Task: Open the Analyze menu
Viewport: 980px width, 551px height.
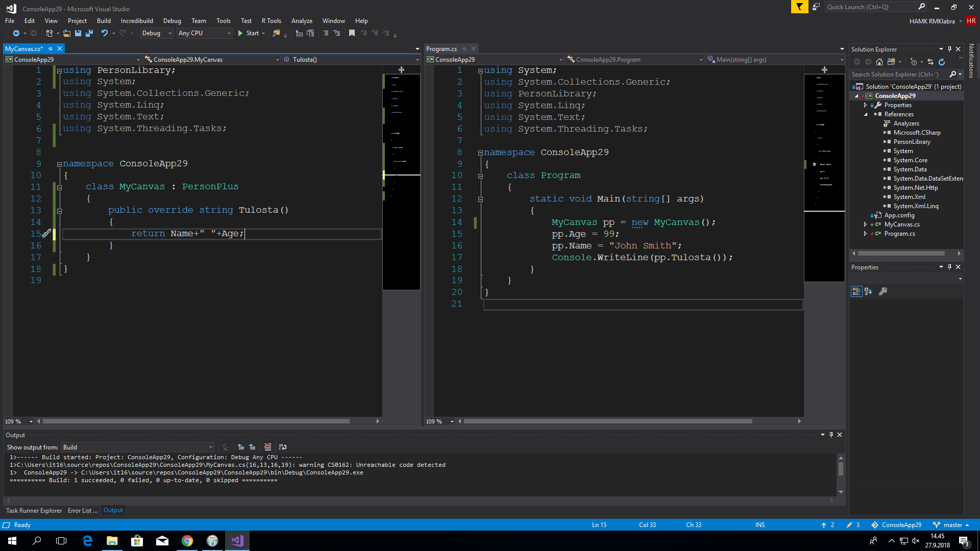Action: (302, 21)
